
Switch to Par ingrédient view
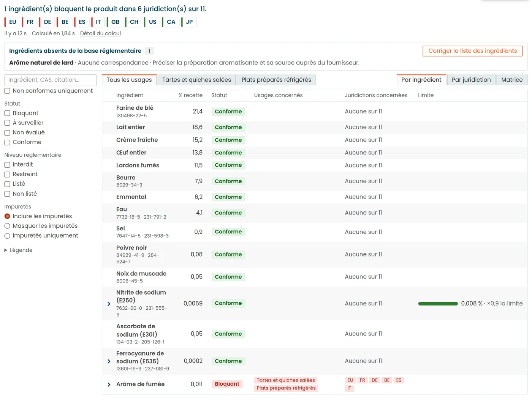pos(421,80)
